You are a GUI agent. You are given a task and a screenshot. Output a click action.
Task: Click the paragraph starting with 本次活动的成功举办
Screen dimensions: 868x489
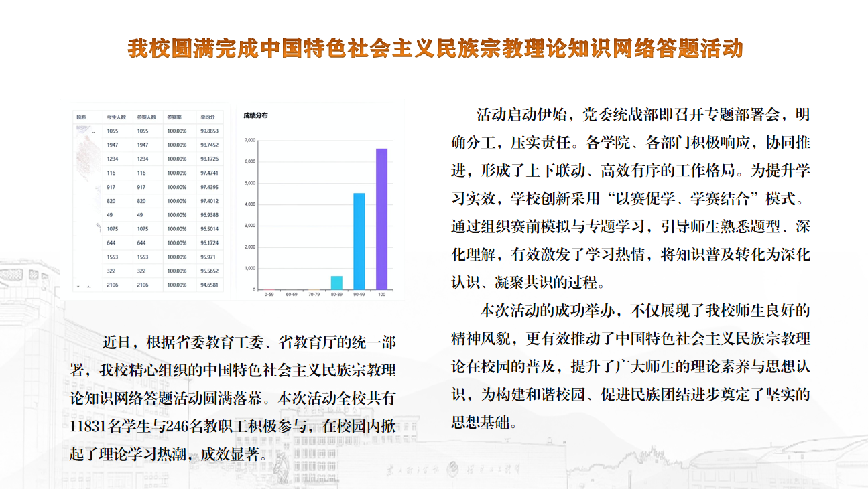(630, 366)
